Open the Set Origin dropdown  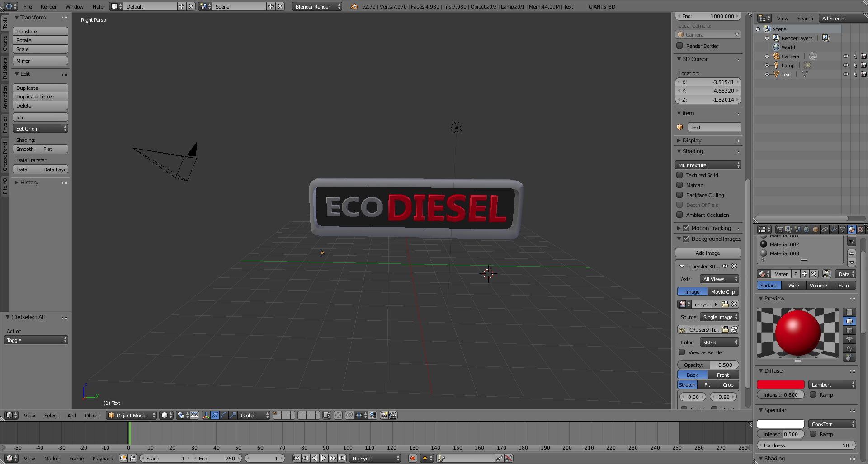(40, 129)
